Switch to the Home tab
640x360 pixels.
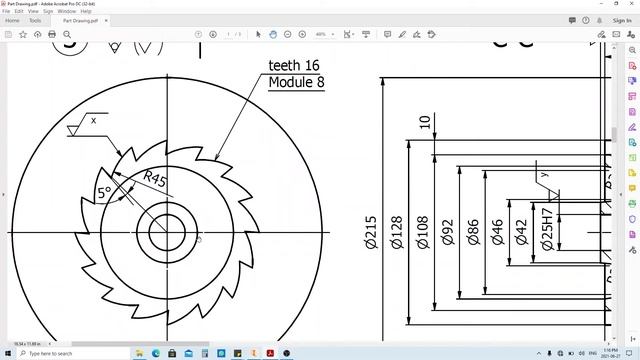[x=12, y=20]
